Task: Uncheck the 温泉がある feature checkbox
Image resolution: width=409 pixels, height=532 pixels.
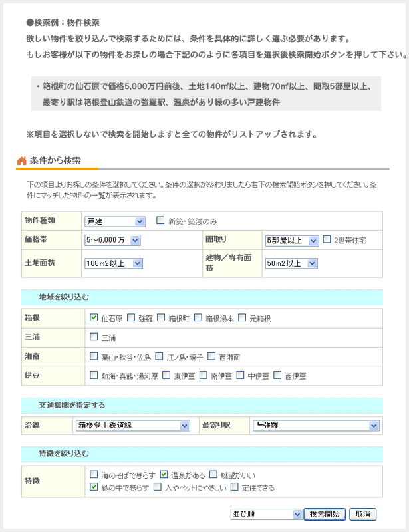Action: point(164,475)
